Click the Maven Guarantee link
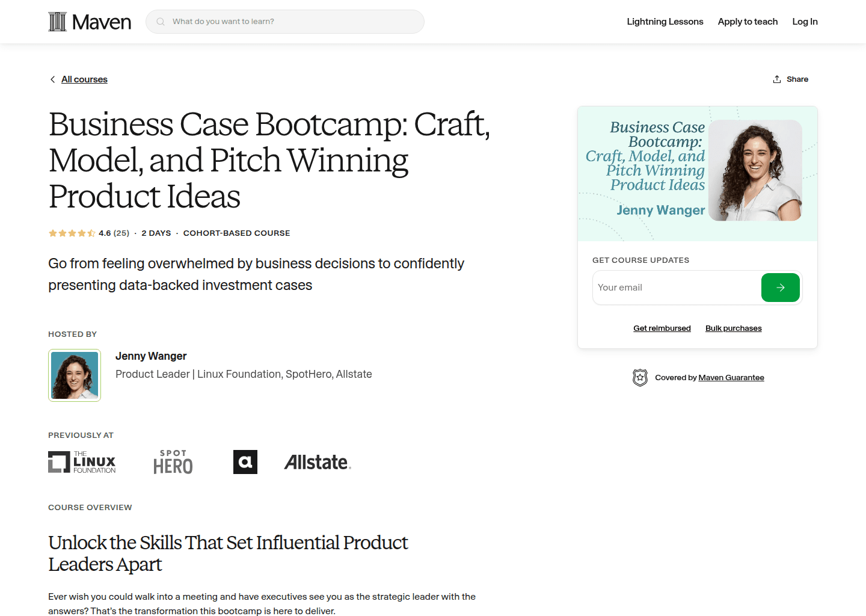The height and width of the screenshot is (616, 866). point(731,377)
